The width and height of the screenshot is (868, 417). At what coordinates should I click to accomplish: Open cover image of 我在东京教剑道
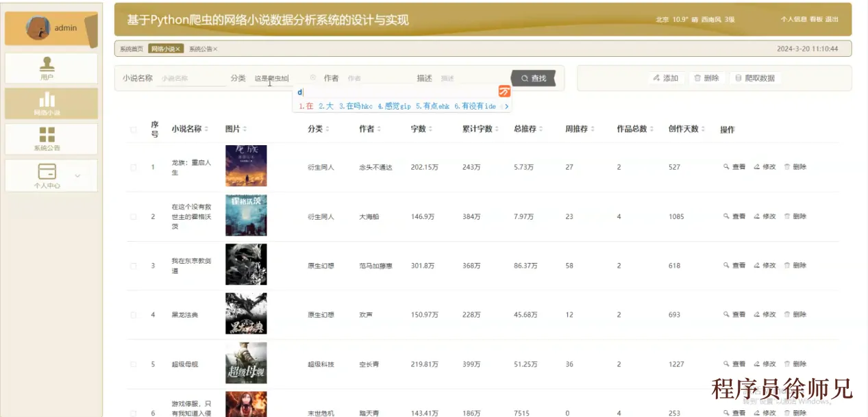tap(246, 264)
